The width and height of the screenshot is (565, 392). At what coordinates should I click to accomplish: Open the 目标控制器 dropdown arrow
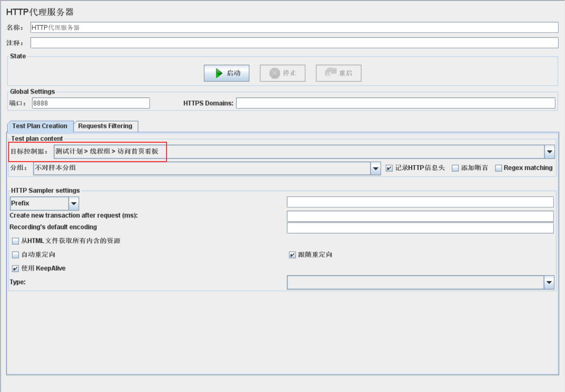[x=549, y=152]
